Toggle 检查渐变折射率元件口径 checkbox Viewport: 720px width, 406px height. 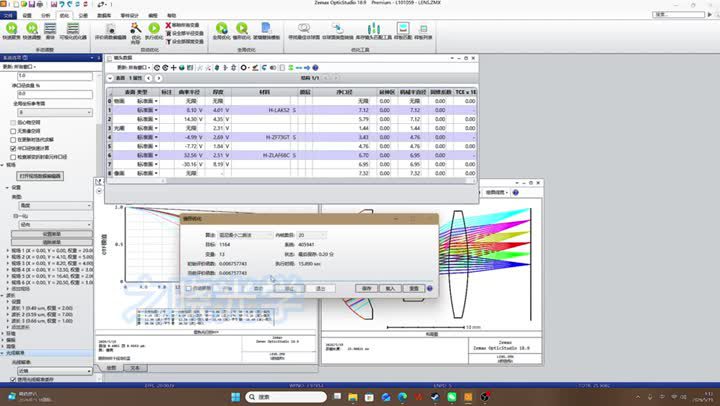(x=13, y=157)
